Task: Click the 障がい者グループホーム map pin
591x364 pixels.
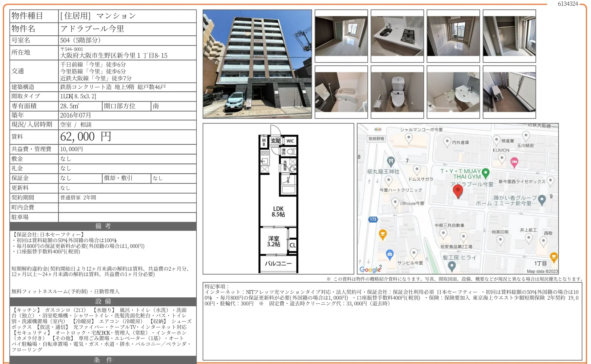Action: (542, 200)
